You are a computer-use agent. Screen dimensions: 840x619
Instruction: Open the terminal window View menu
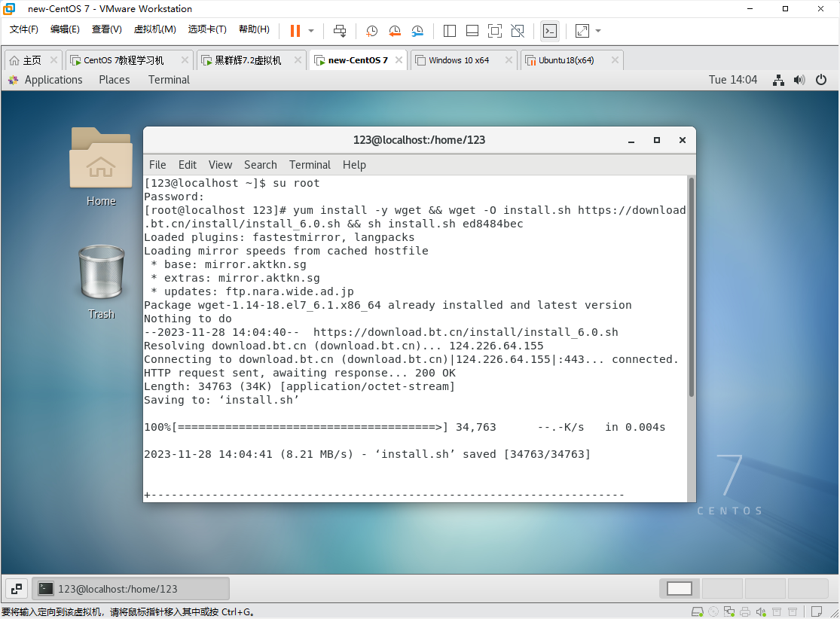pyautogui.click(x=220, y=165)
